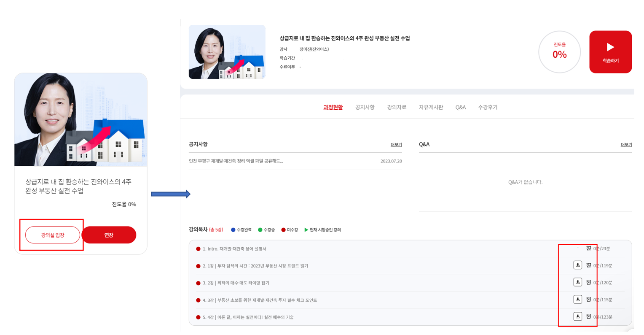The width and height of the screenshot is (644, 335).
Task: Go to the 자유게시판 tab
Action: [x=431, y=107]
